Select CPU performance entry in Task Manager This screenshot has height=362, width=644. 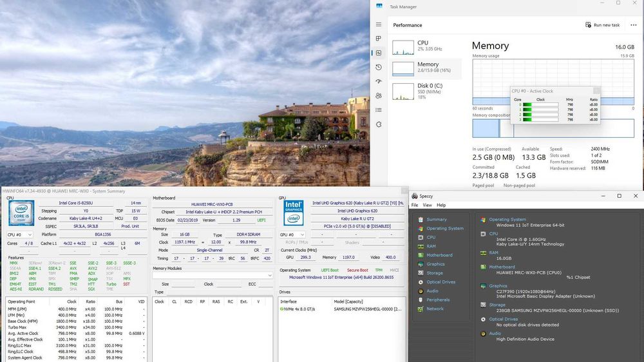pyautogui.click(x=426, y=47)
